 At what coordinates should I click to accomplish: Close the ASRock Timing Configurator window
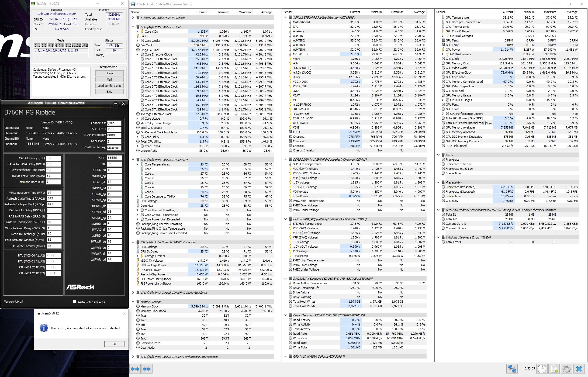[x=123, y=103]
